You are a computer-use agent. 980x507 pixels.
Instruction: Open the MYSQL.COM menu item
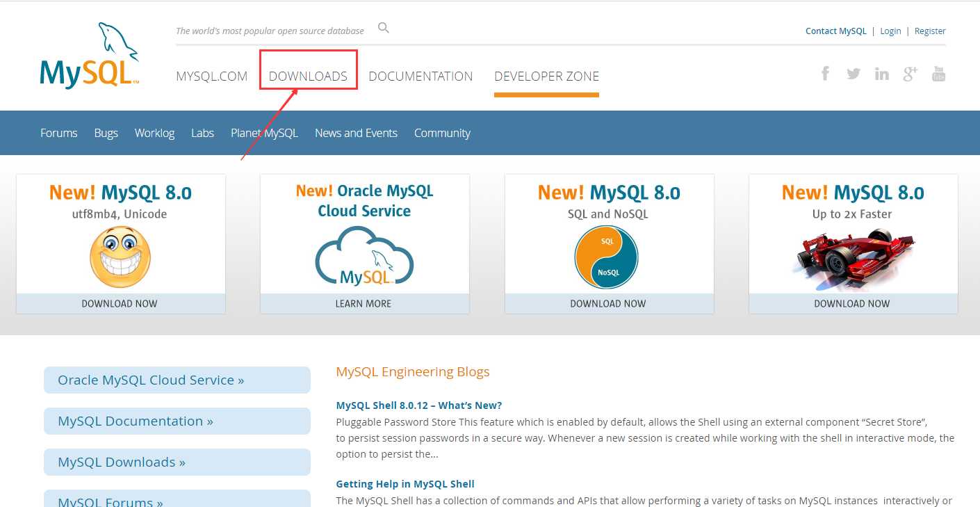coord(212,77)
